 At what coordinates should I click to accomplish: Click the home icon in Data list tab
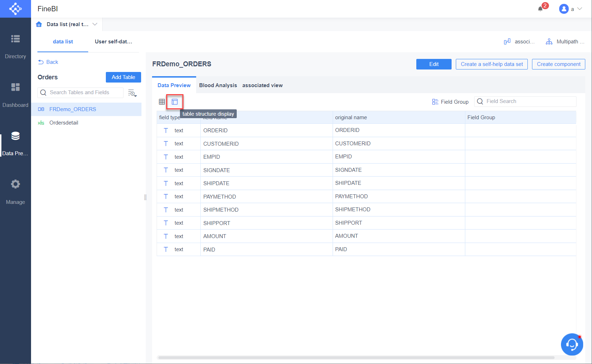39,24
